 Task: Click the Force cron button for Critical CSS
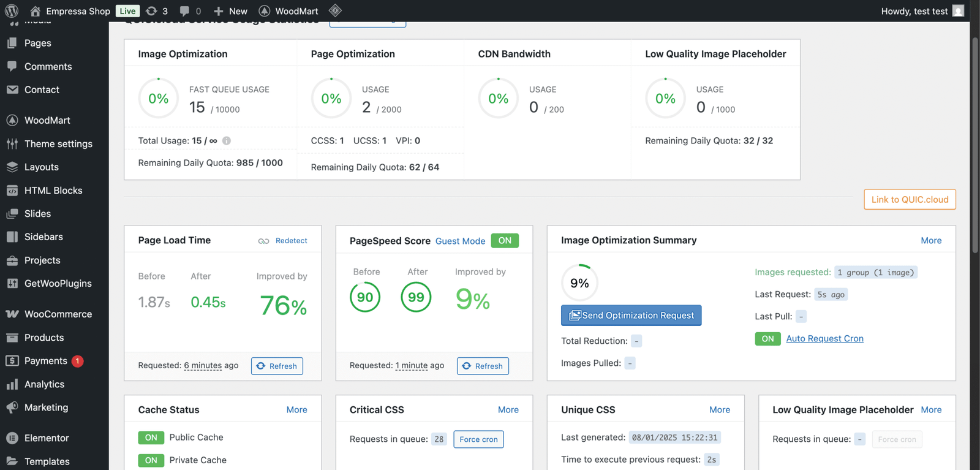(478, 439)
